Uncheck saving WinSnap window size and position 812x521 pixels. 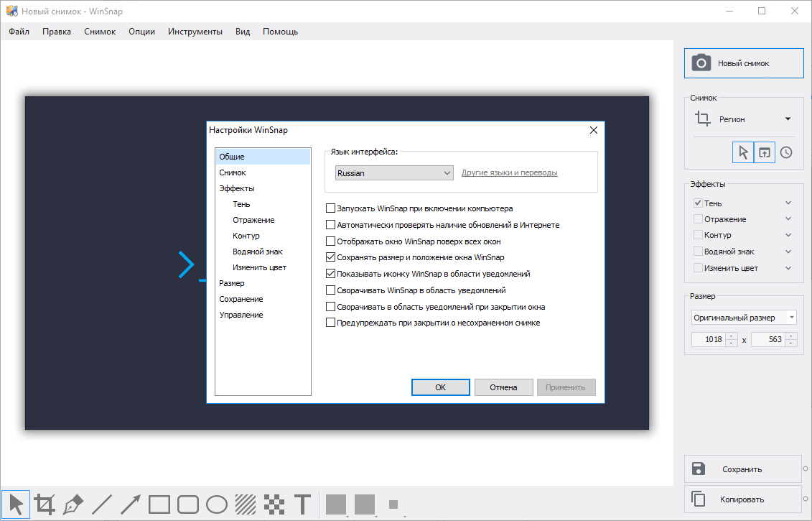(330, 257)
